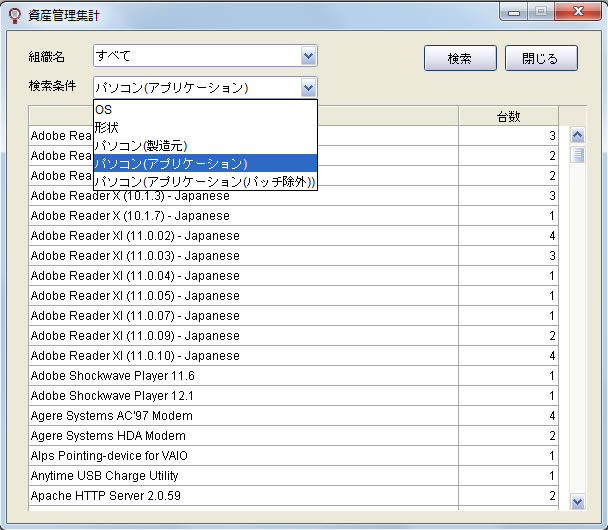This screenshot has height=530, width=608.
Task: Collapse the 検索条件 dropdown arrow
Action: 309,88
